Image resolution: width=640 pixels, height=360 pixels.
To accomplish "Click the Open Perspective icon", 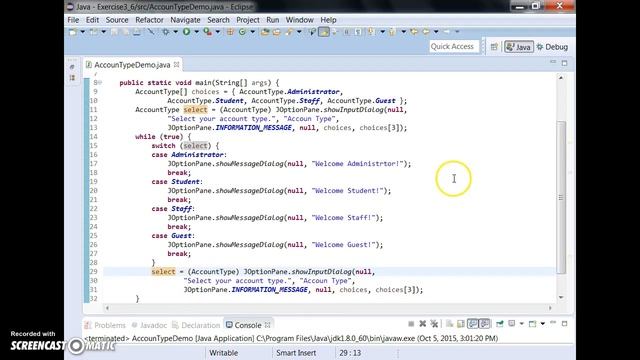I will (x=494, y=47).
